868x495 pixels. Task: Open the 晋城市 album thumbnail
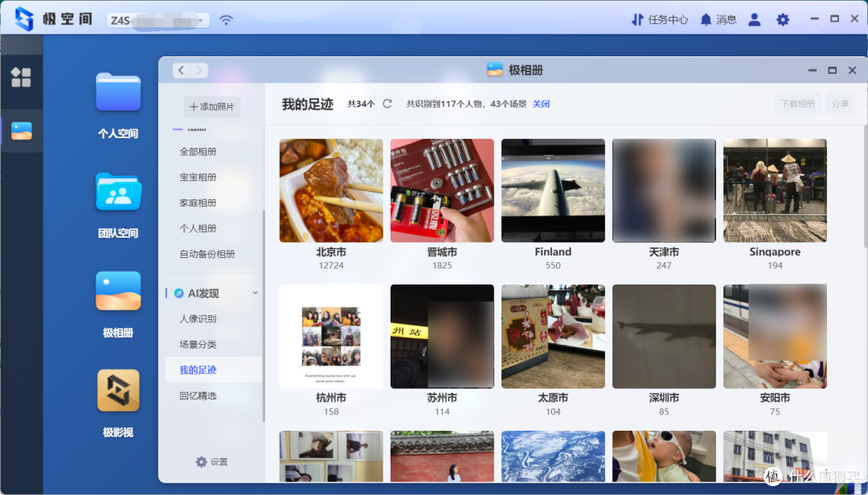pyautogui.click(x=442, y=190)
